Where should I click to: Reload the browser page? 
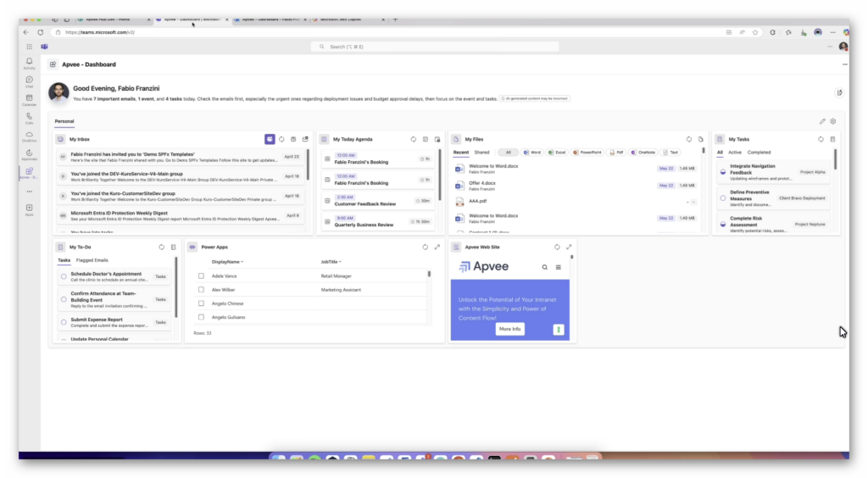[41, 33]
